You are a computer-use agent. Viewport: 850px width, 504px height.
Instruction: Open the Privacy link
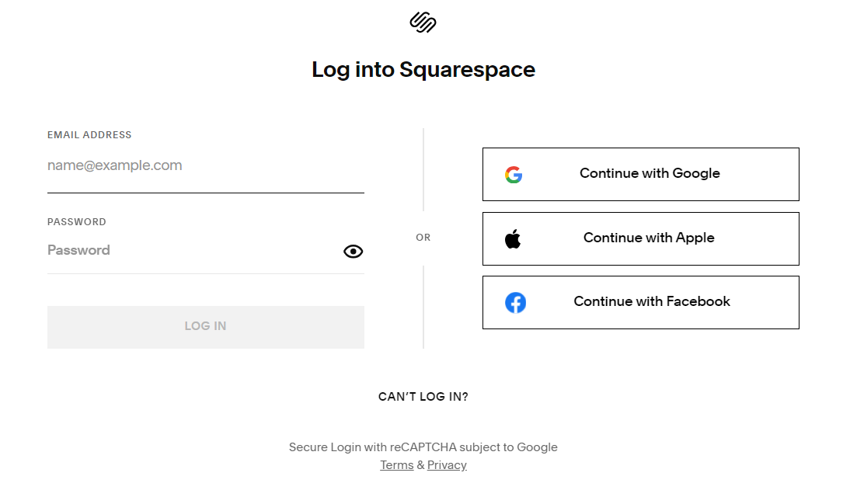click(x=447, y=465)
